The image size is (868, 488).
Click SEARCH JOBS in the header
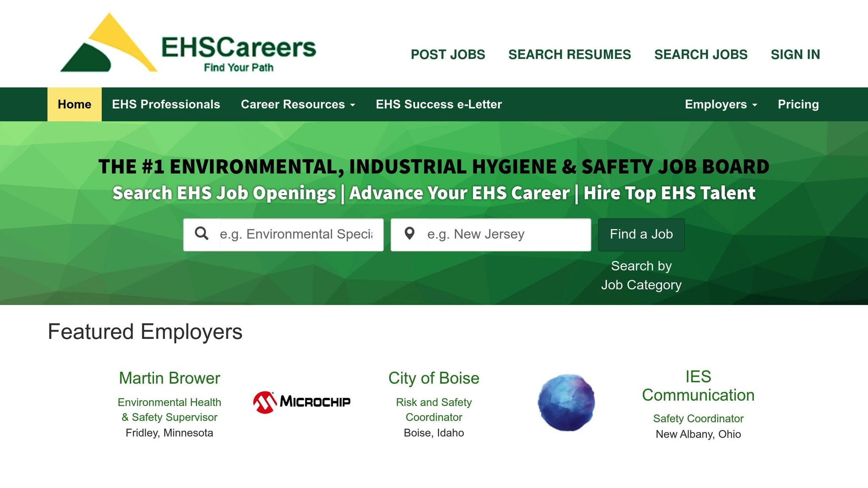click(701, 54)
